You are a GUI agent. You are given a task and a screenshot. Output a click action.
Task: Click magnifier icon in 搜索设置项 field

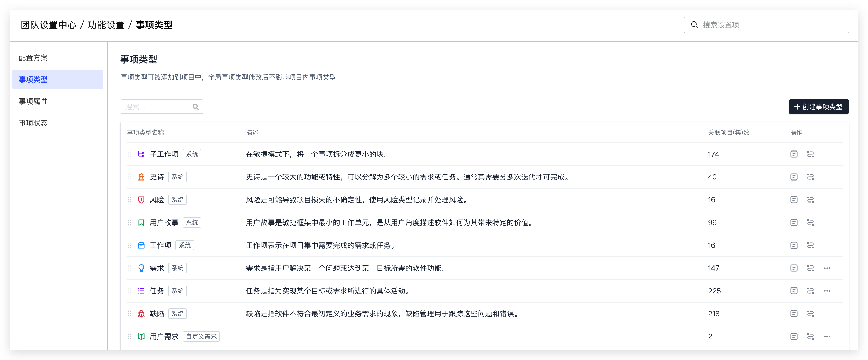[x=694, y=25]
